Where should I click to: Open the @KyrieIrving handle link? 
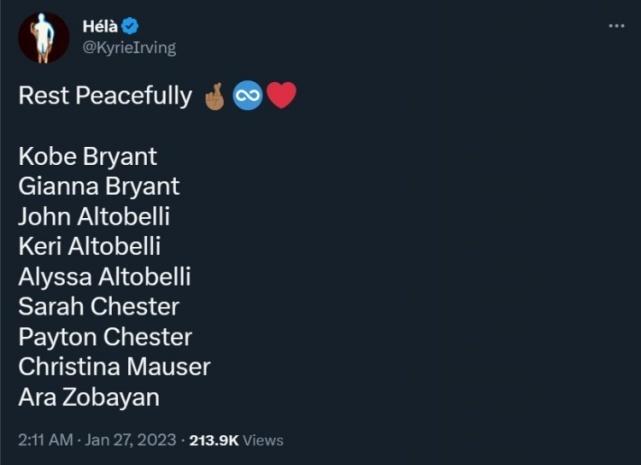119,46
